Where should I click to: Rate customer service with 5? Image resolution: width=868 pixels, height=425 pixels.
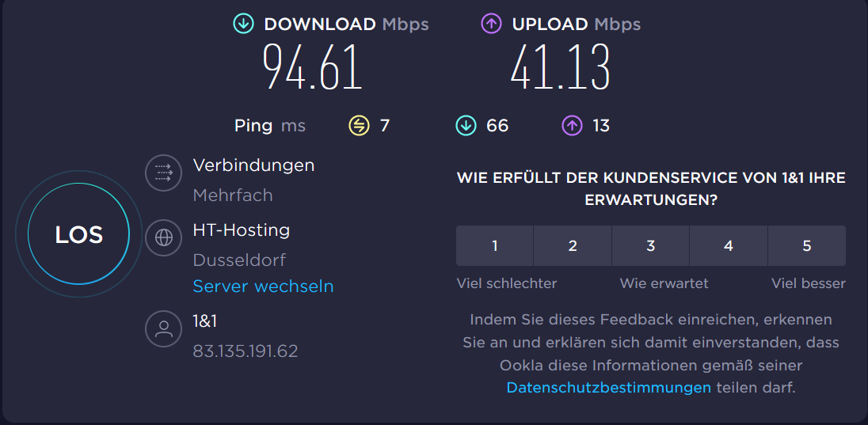pos(806,246)
